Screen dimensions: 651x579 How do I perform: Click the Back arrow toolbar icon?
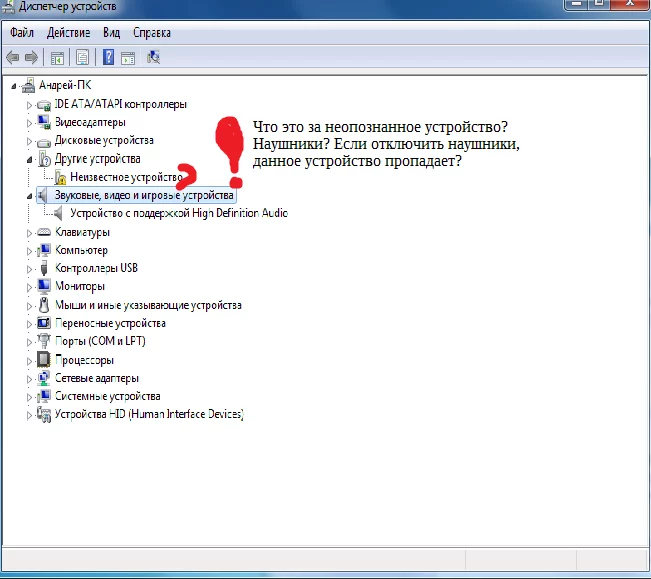(x=13, y=57)
